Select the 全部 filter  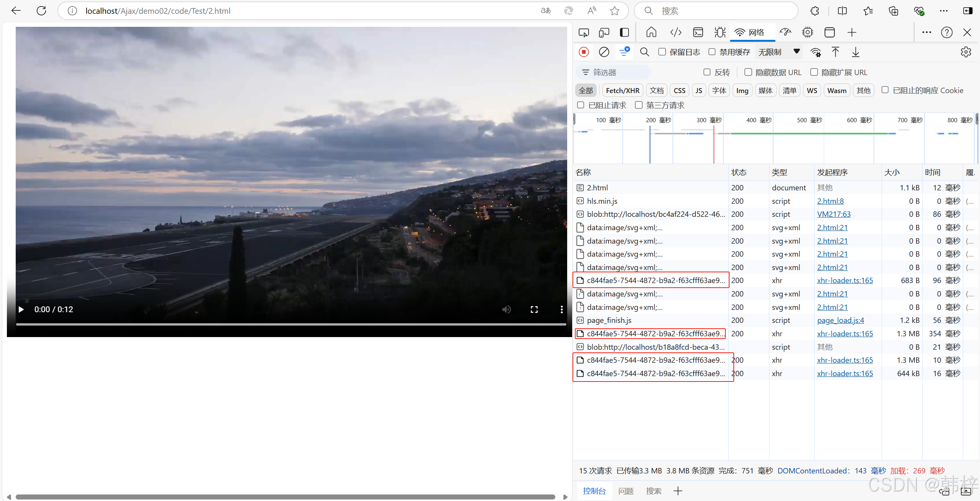pyautogui.click(x=586, y=90)
